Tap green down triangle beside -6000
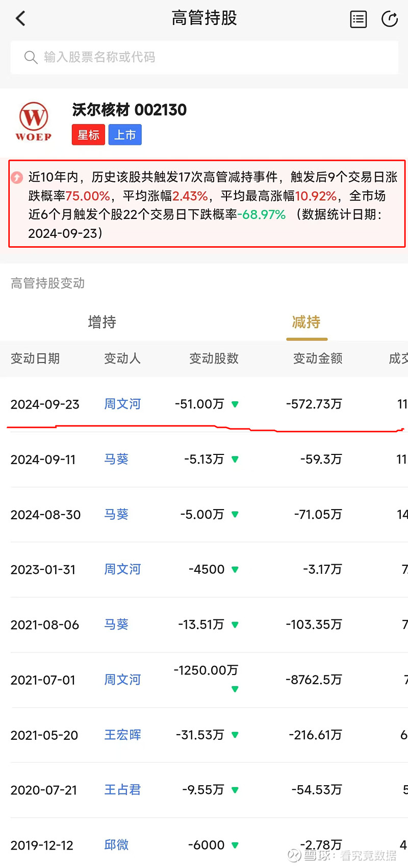 235,846
